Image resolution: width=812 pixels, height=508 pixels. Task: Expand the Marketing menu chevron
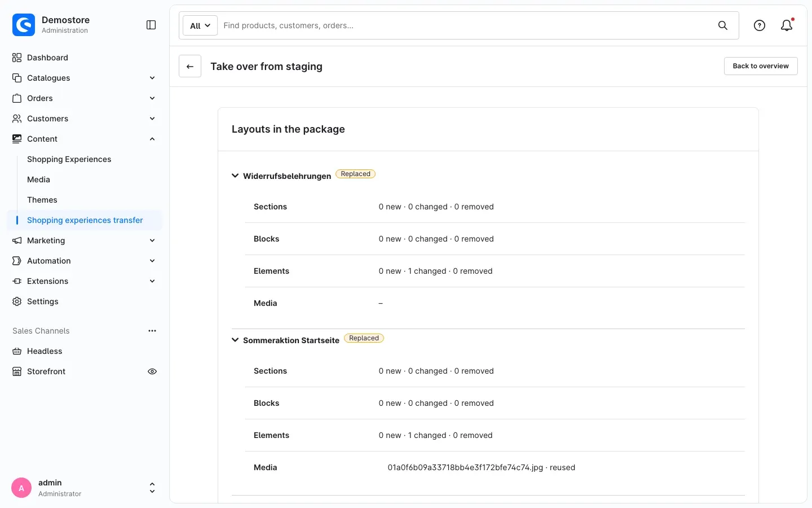point(152,240)
